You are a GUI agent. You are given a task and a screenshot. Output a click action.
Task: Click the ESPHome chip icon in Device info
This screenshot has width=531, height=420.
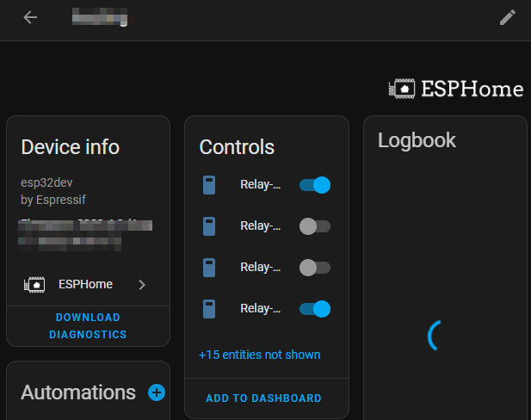(34, 284)
